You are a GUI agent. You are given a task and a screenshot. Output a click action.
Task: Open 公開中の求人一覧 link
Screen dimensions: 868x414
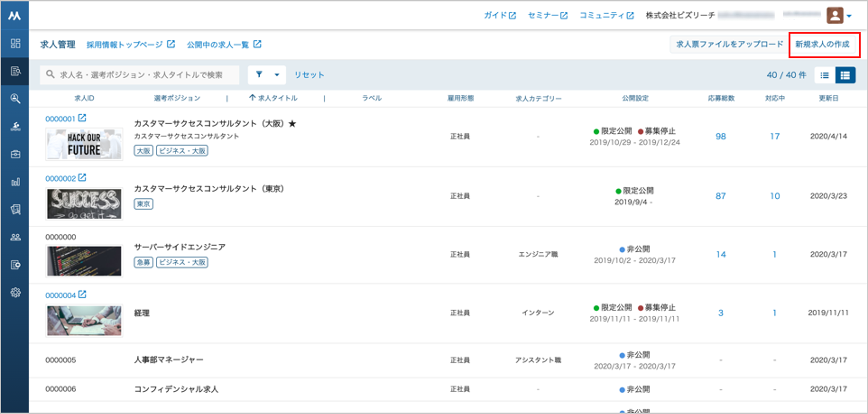coord(224,44)
